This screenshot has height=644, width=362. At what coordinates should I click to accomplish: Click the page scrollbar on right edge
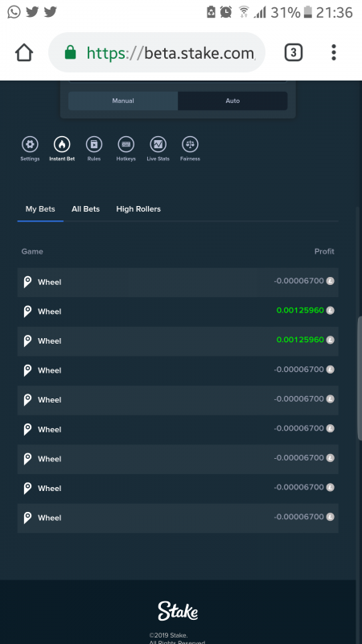pos(360,378)
